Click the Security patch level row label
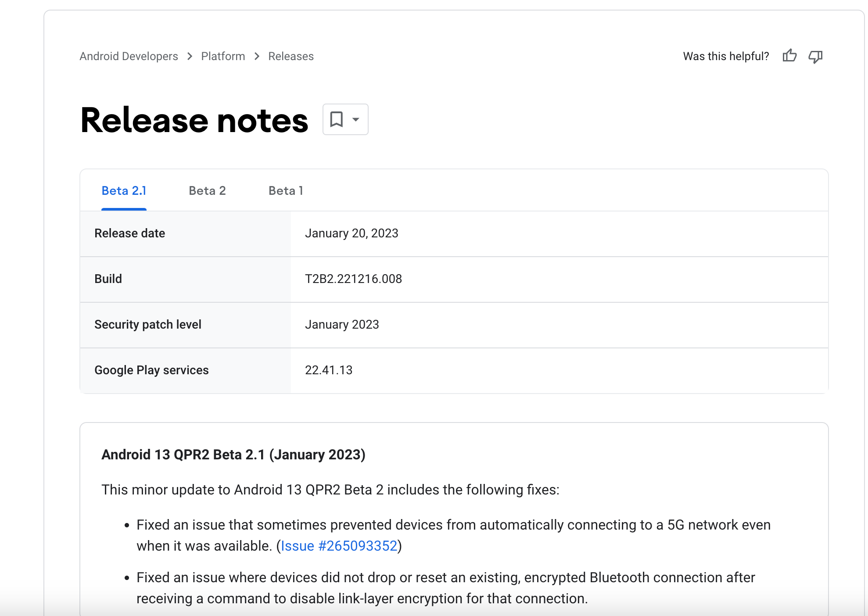868x616 pixels. [148, 325]
